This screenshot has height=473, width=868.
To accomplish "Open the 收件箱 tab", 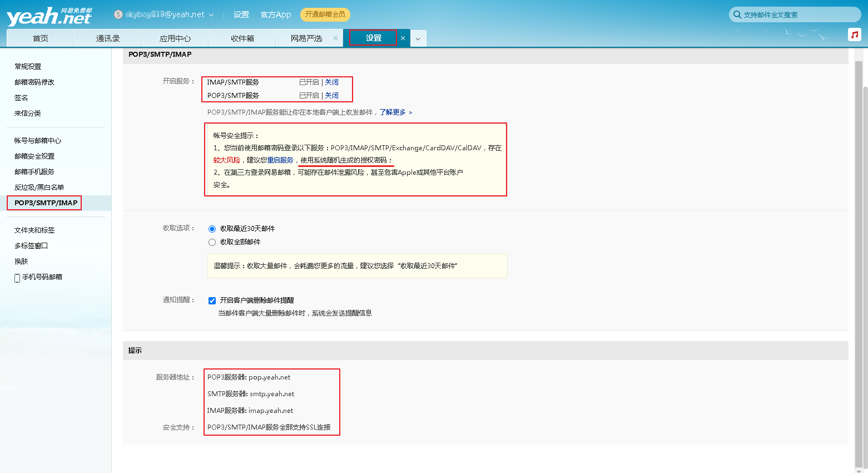I will [x=242, y=38].
